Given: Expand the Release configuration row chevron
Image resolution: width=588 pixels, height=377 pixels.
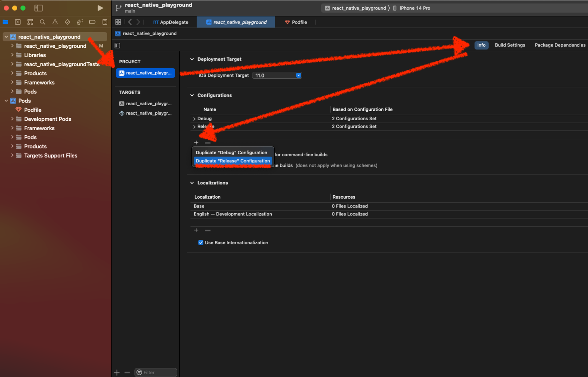Looking at the screenshot, I should [194, 127].
